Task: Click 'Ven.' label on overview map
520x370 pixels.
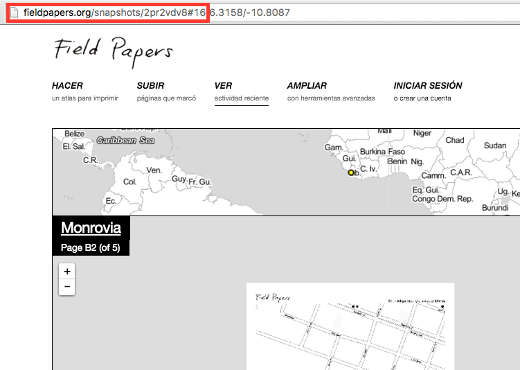Action: 154,170
